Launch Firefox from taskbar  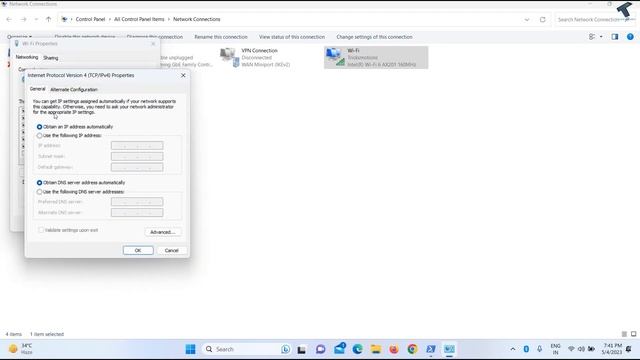pos(394,349)
